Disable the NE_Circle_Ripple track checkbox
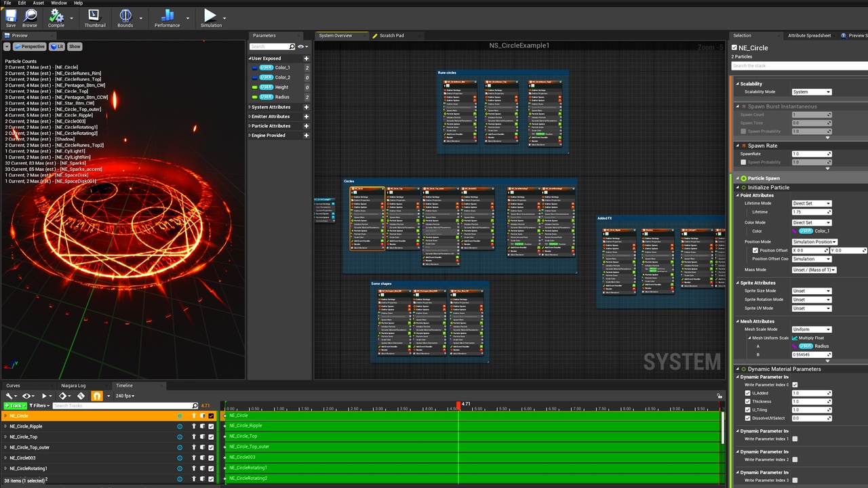The image size is (868, 488). click(211, 426)
